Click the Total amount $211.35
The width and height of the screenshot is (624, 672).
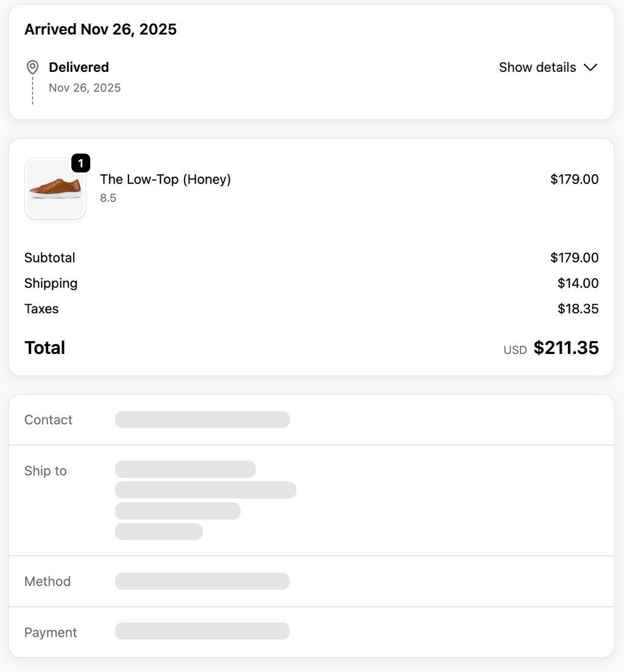565,347
